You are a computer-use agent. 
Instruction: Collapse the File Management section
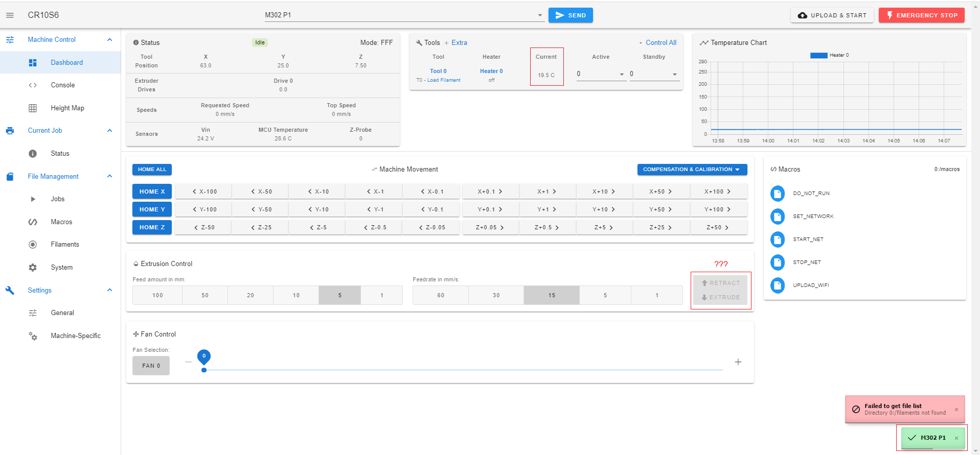click(x=109, y=176)
